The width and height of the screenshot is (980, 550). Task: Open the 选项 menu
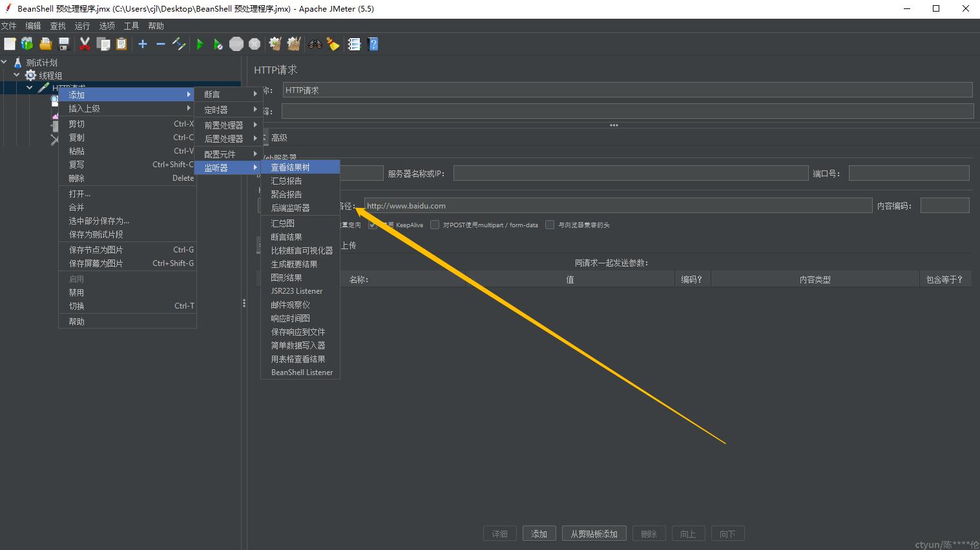tap(107, 26)
